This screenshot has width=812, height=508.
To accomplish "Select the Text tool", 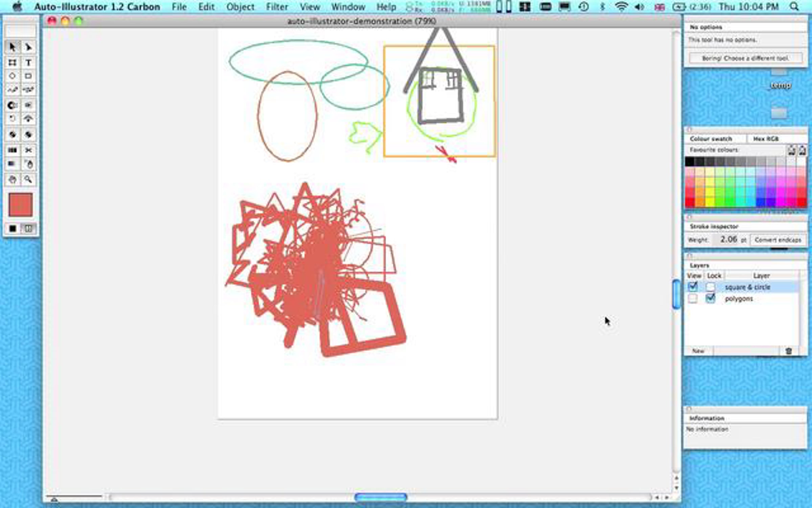I will point(28,63).
